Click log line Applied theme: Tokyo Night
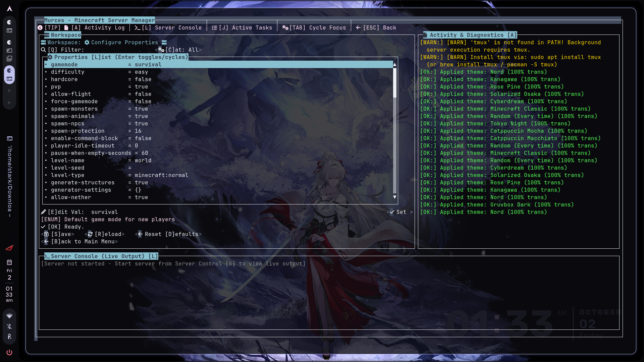Viewport: 644px width, 362px height. pyautogui.click(x=495, y=124)
